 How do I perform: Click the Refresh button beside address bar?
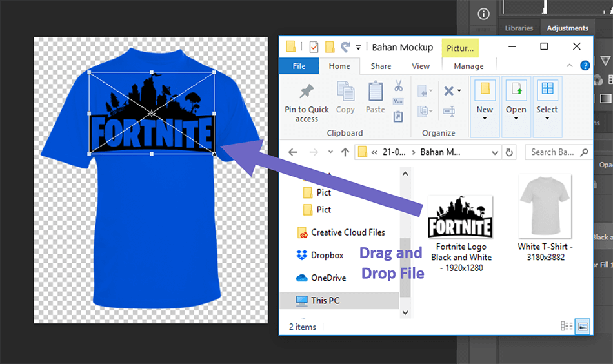(x=509, y=152)
